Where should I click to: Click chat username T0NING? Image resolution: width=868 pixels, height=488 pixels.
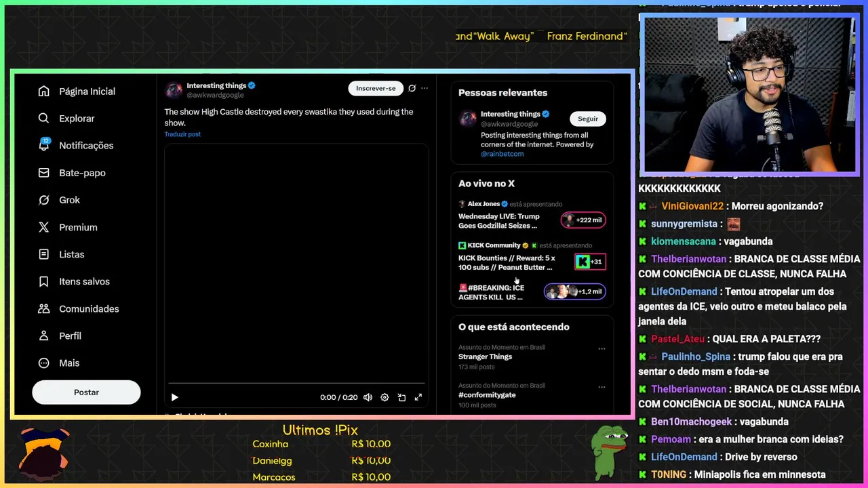coord(669,474)
